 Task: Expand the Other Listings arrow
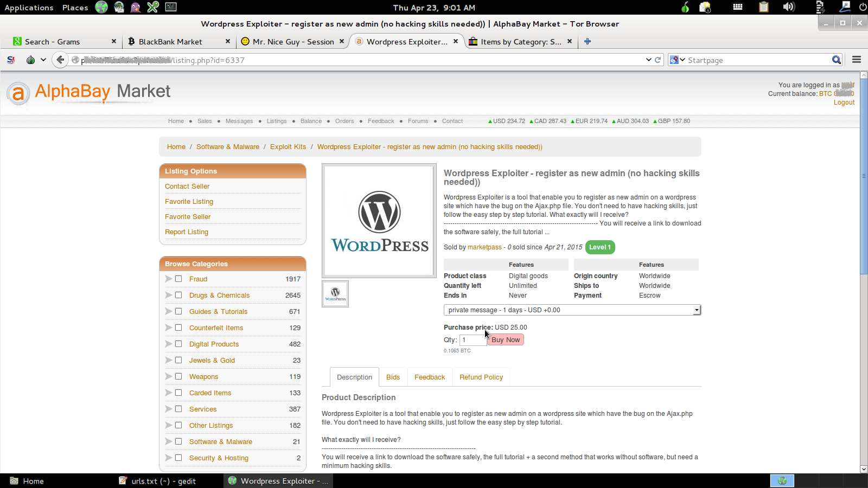pos(168,425)
